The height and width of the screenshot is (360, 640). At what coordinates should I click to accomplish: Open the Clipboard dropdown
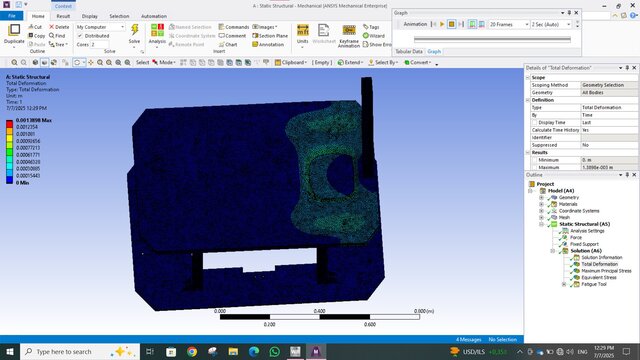click(291, 62)
